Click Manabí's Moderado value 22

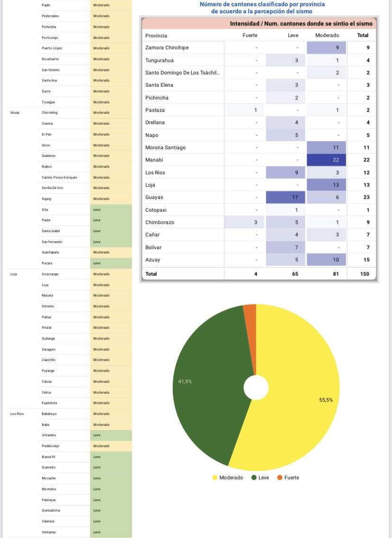[326, 160]
